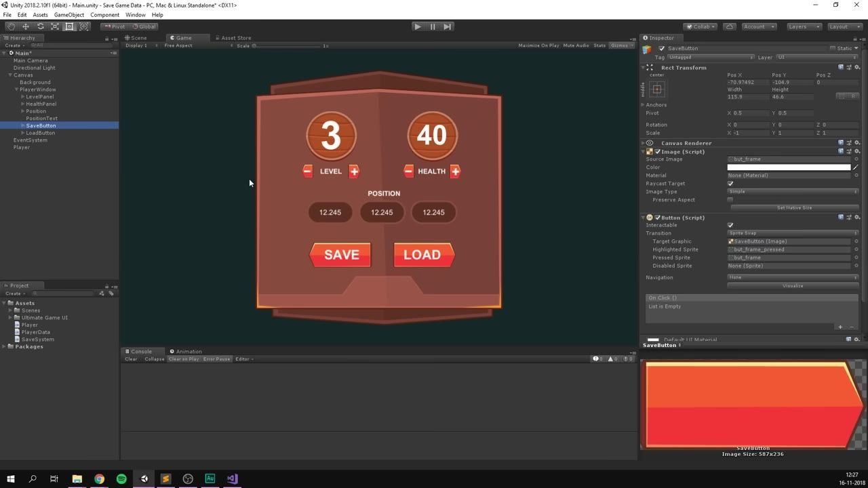Select the combined Transform tool
The height and width of the screenshot is (488, 868).
(84, 26)
